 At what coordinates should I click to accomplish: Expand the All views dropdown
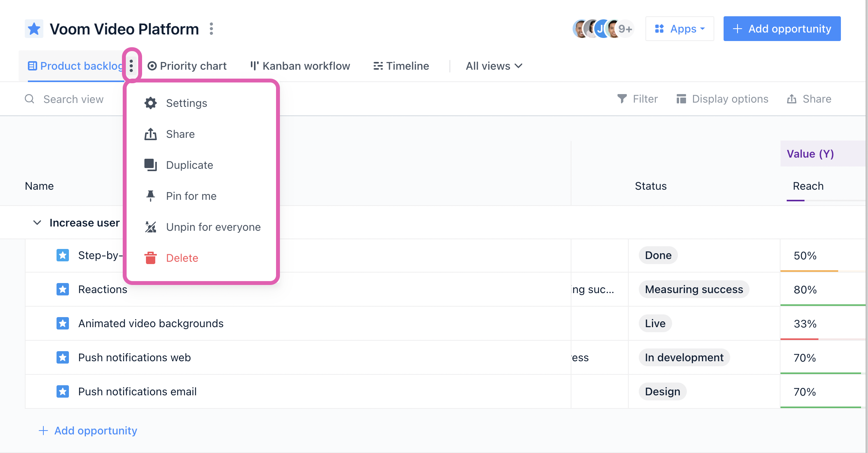494,66
